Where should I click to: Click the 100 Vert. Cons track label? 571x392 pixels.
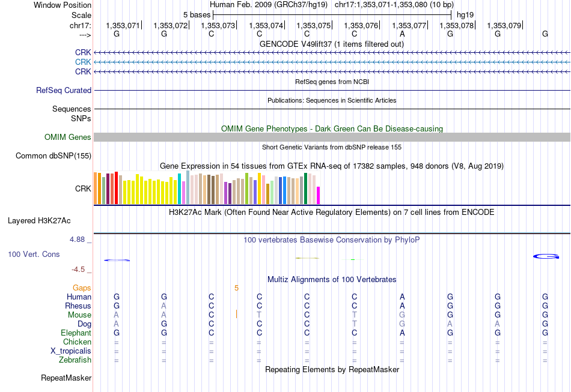[34, 254]
